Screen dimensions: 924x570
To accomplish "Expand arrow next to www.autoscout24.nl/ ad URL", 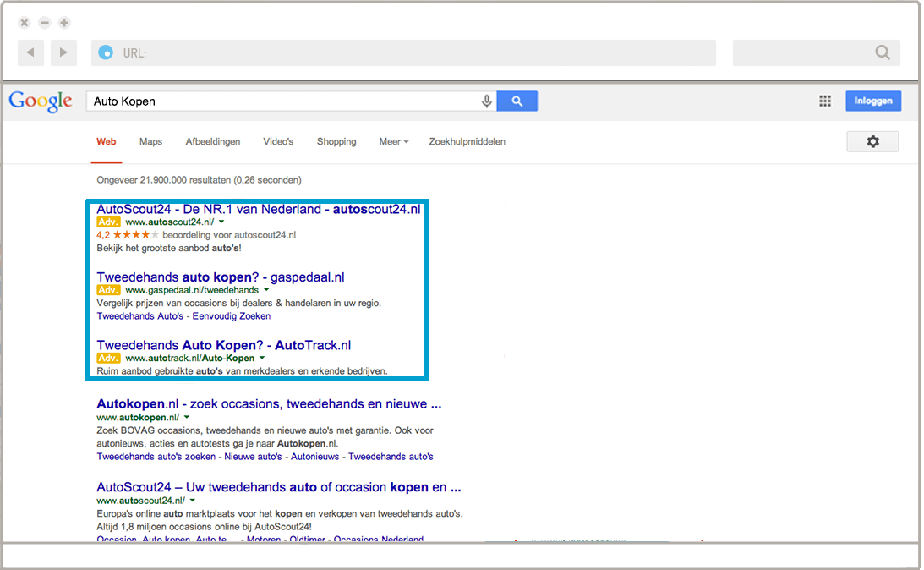I will 221,222.
